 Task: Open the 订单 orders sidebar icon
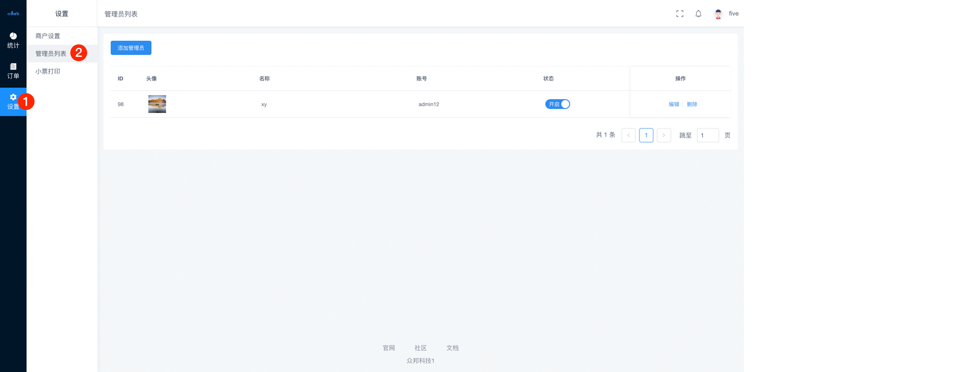click(x=13, y=71)
